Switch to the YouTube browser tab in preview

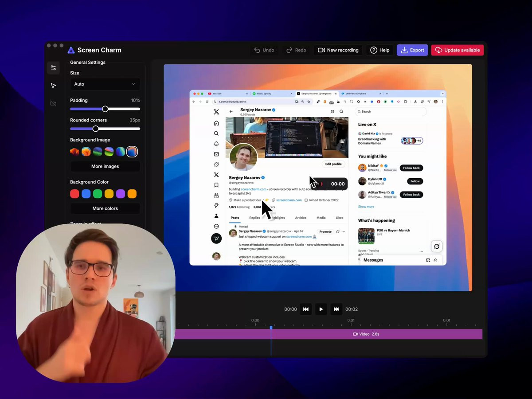pos(228,94)
